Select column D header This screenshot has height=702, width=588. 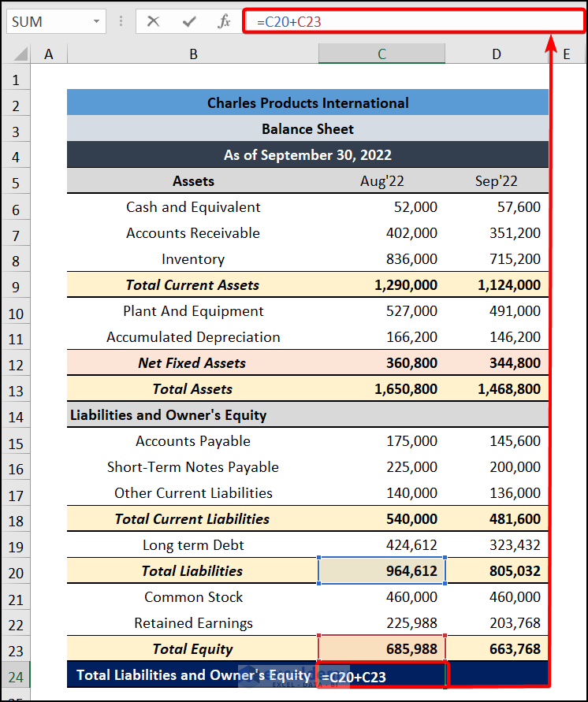click(497, 54)
